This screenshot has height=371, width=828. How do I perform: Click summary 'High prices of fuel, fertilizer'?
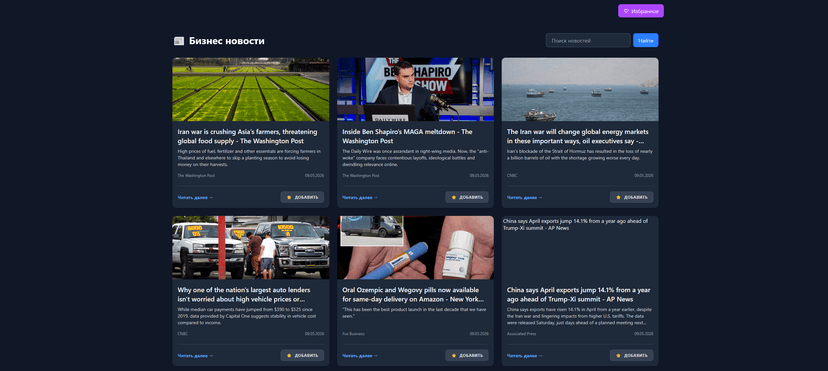pyautogui.click(x=249, y=158)
